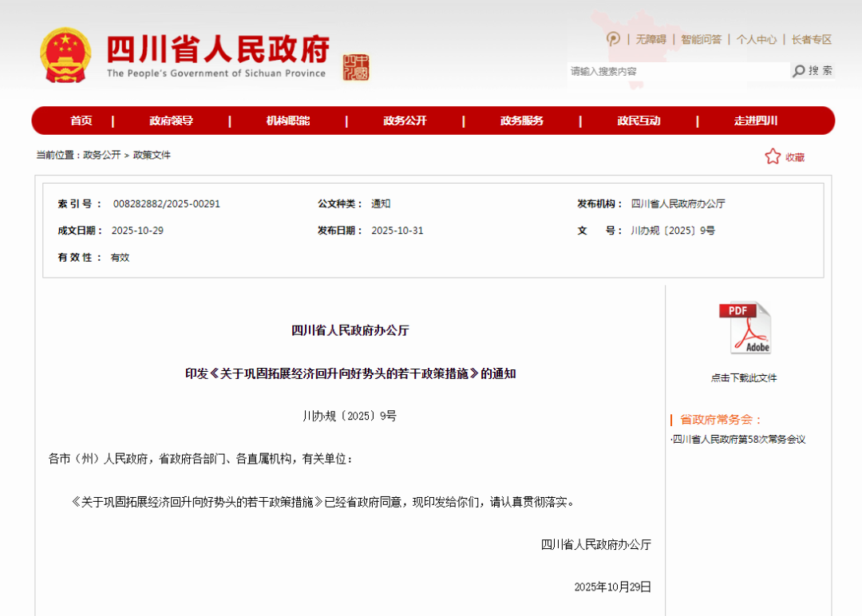Download the file via PDF Adobe icon
The width and height of the screenshot is (862, 616).
[745, 328]
